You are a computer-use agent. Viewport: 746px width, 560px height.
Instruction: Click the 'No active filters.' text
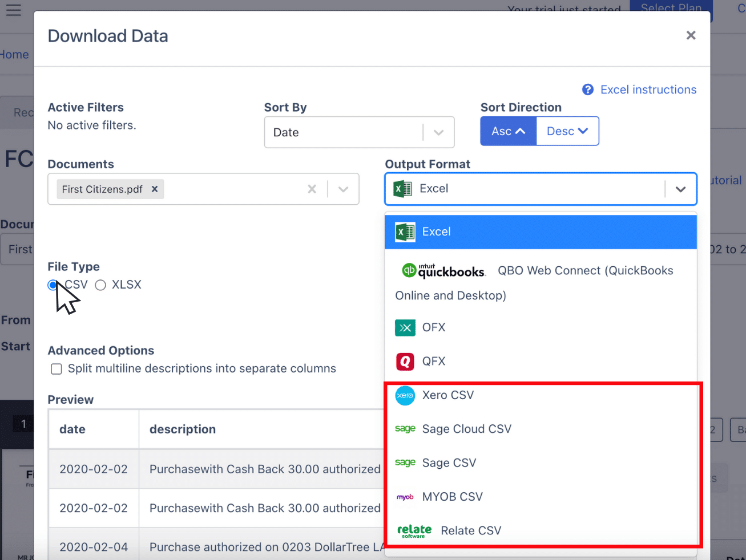[92, 125]
